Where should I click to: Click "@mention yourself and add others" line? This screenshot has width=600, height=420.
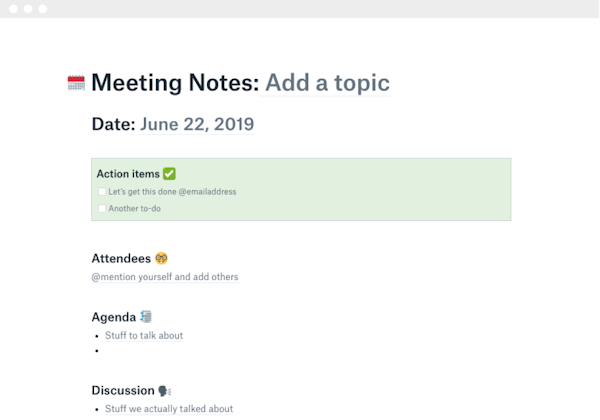tap(165, 277)
